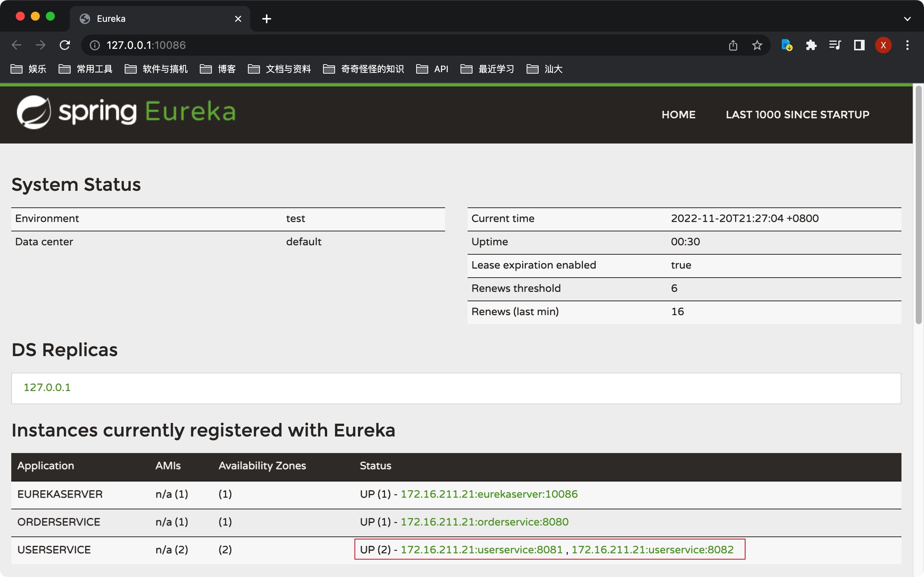Open the 常用工具 bookmark folder
The height and width of the screenshot is (577, 924).
pos(86,69)
